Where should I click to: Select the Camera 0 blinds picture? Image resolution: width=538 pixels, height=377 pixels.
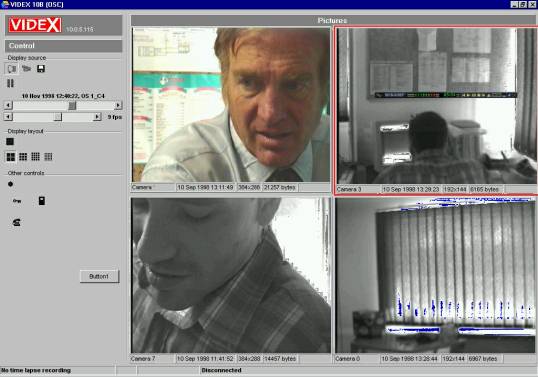(435, 275)
